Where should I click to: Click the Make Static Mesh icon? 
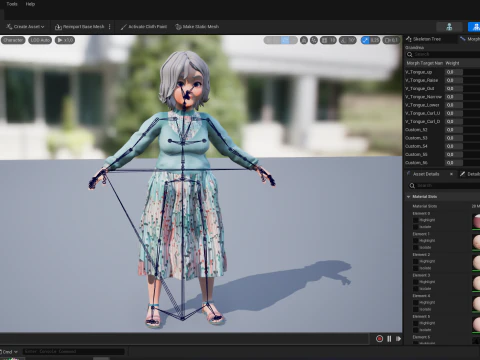[178, 27]
